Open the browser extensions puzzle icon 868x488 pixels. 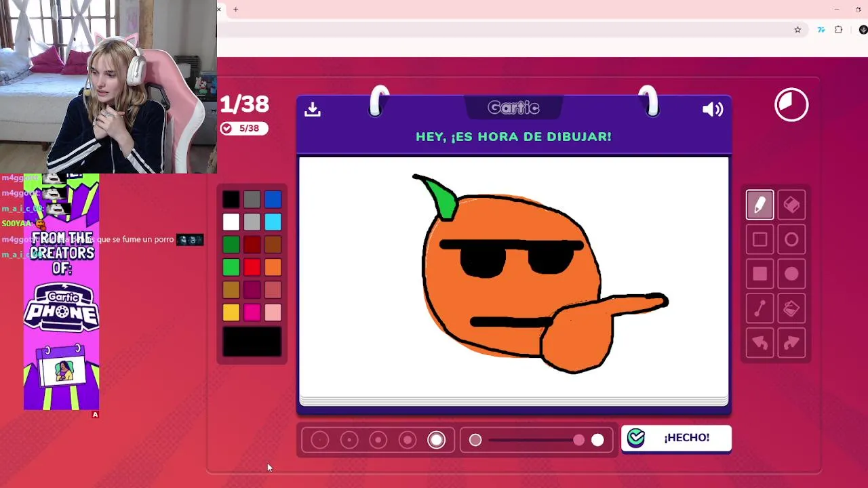[x=839, y=30]
